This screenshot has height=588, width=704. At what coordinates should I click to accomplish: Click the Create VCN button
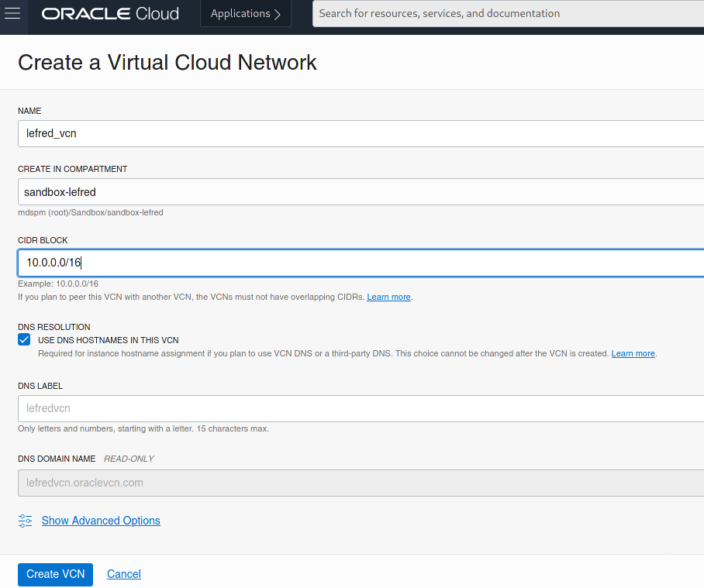point(55,574)
